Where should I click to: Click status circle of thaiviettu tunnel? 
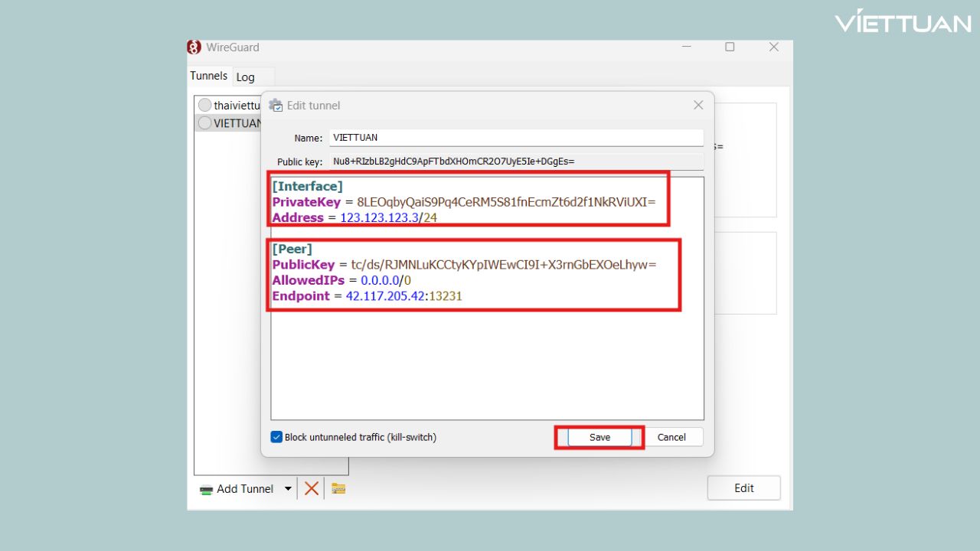(204, 105)
